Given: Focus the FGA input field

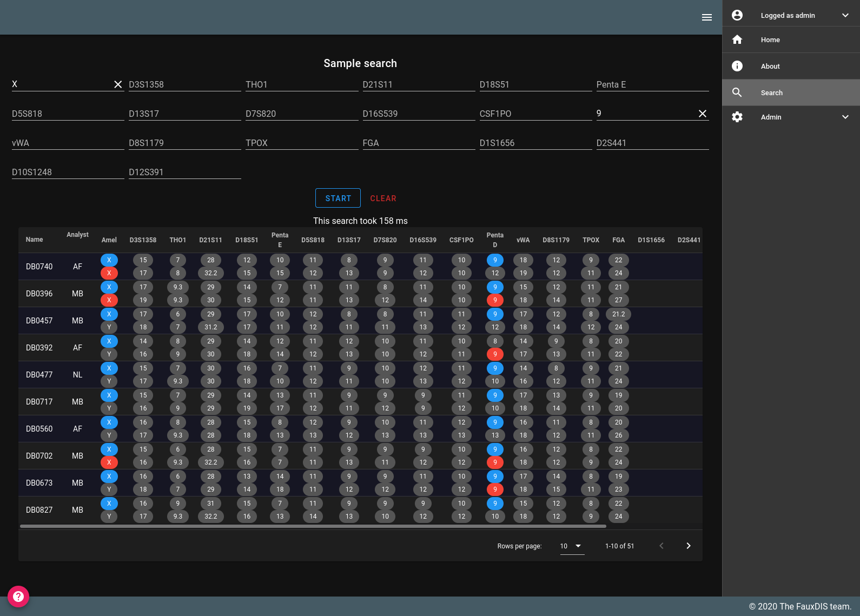Looking at the screenshot, I should click(419, 143).
